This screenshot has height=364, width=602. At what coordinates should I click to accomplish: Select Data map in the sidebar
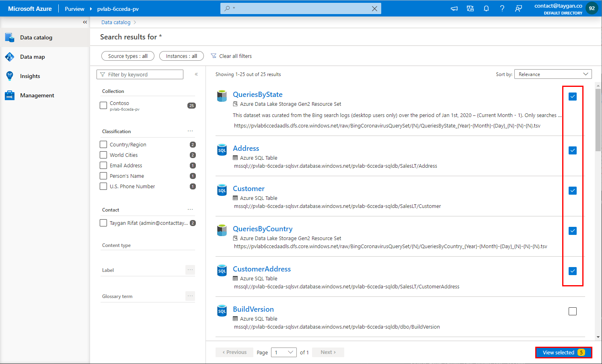click(45, 57)
